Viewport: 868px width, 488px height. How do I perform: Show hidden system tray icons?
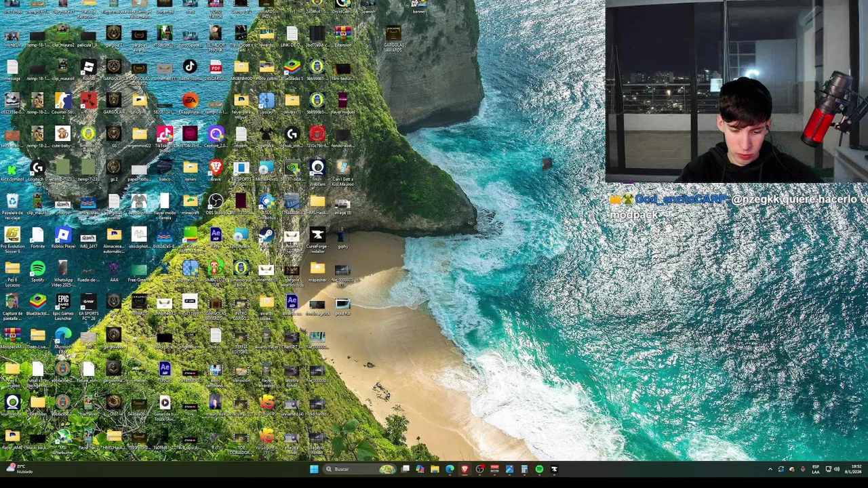770,469
